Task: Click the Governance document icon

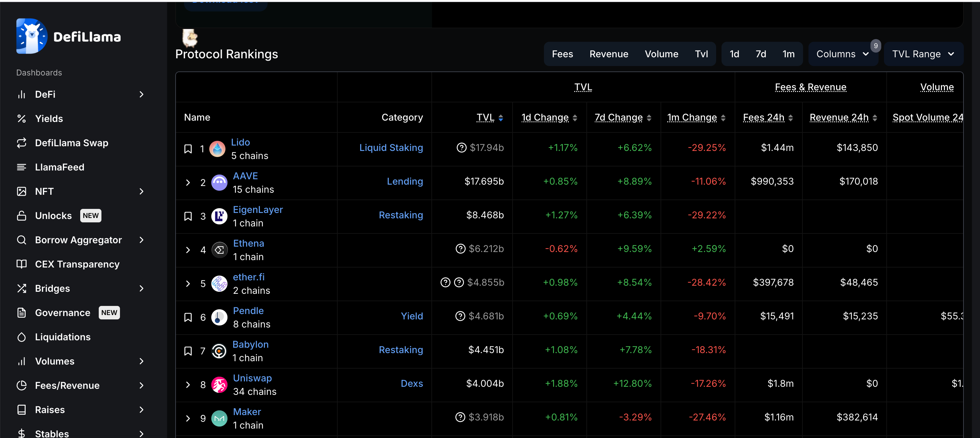Action: click(x=22, y=313)
